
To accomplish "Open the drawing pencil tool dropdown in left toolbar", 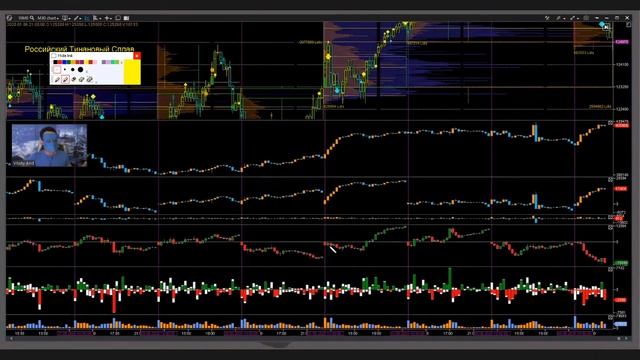I will [78, 18].
